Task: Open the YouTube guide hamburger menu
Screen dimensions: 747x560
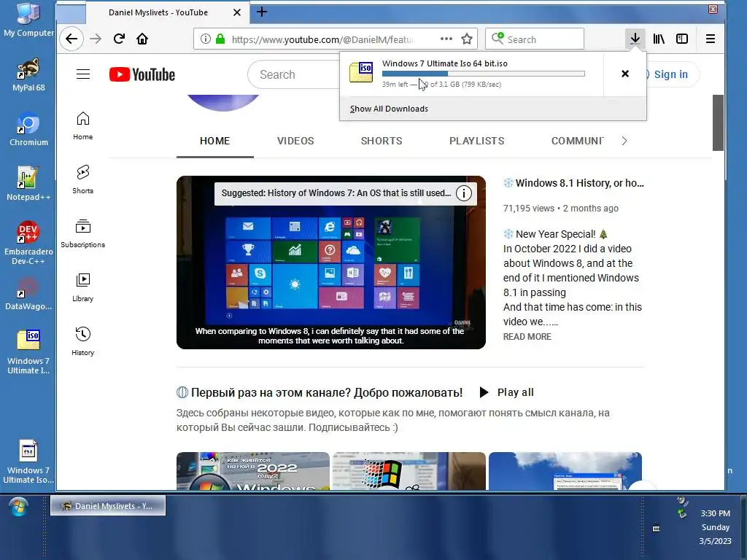Action: point(83,74)
